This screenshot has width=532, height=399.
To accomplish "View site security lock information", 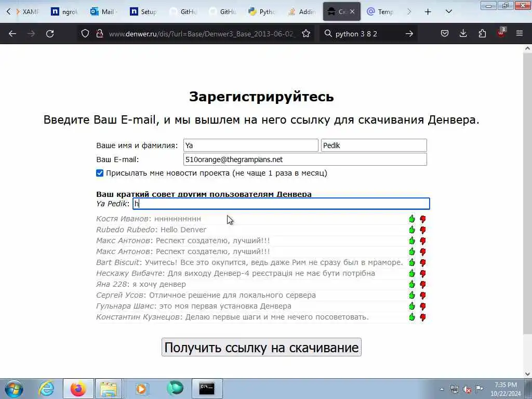I will point(99,34).
